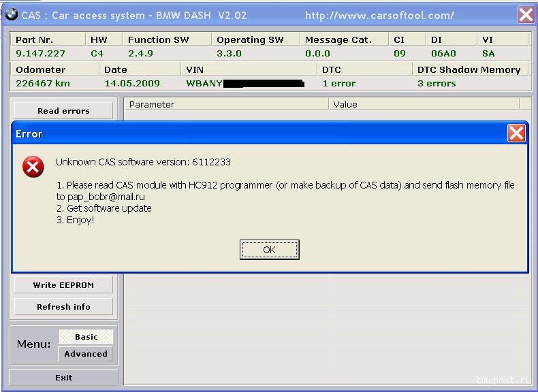Click the DTC field showing 1 error

339,83
